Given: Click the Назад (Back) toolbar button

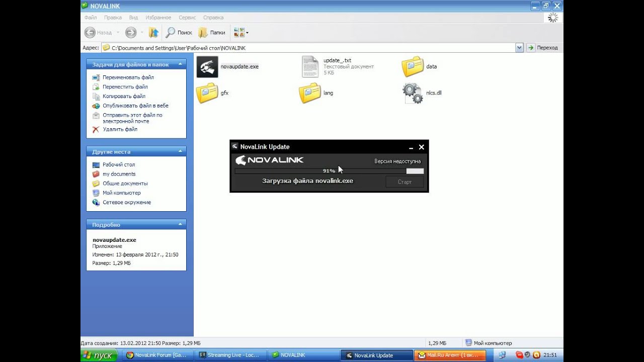Looking at the screenshot, I should tap(98, 33).
